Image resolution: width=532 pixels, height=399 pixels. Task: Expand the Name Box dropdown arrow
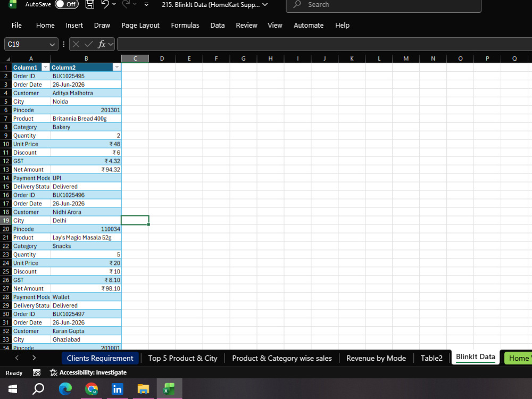point(52,45)
